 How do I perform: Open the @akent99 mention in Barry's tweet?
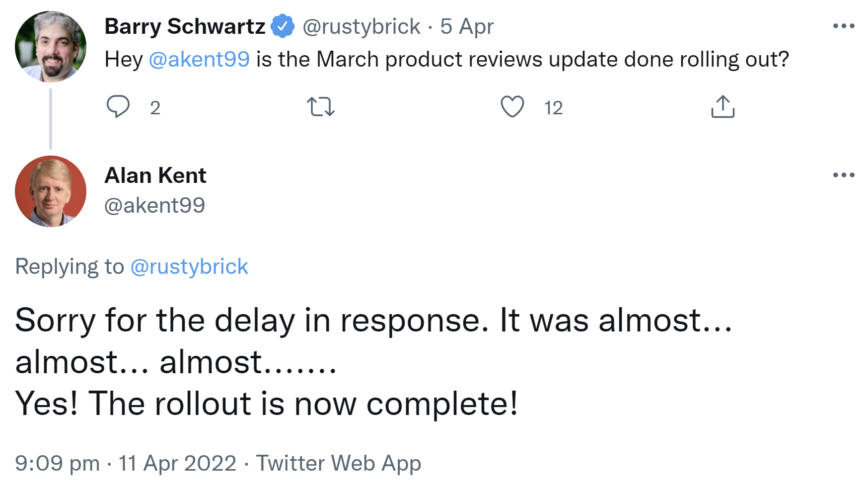[200, 59]
